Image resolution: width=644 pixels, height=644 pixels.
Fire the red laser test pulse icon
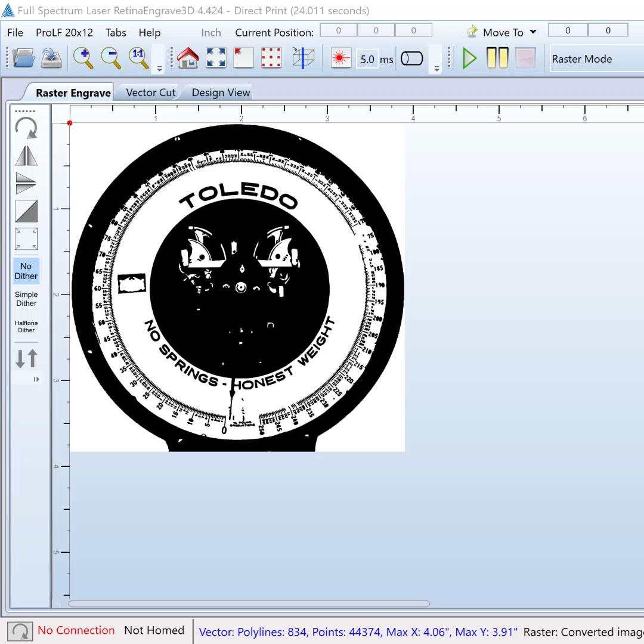pos(340,58)
